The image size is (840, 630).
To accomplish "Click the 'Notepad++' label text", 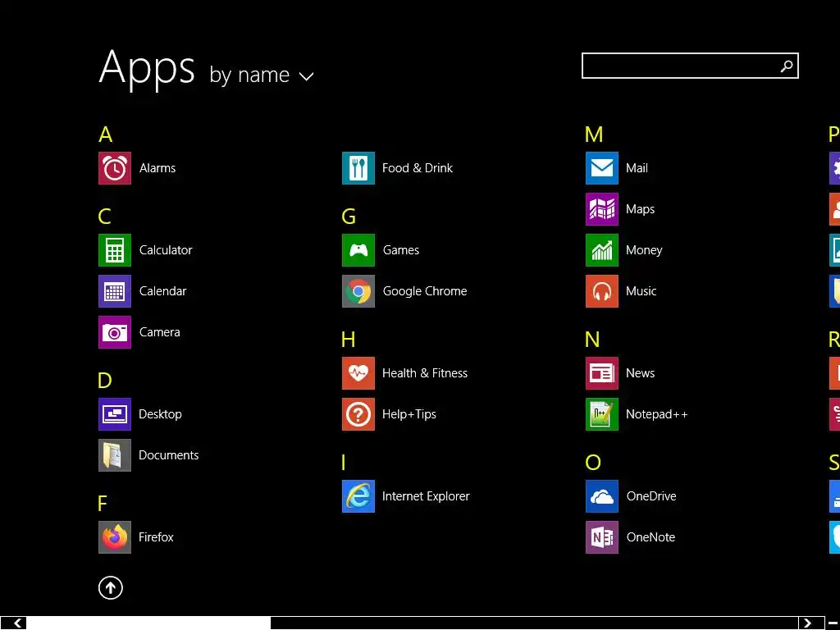I will [x=657, y=414].
